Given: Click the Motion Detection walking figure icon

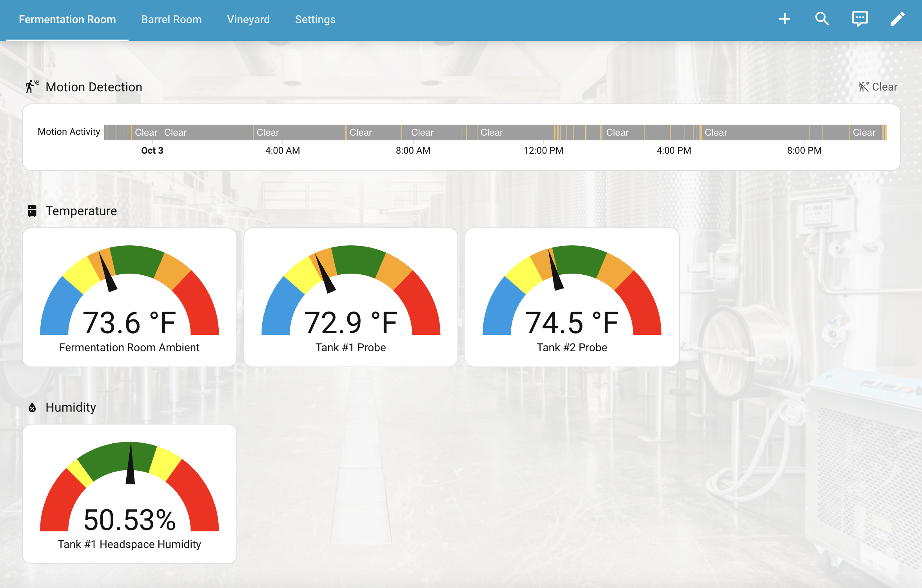Looking at the screenshot, I should tap(32, 87).
